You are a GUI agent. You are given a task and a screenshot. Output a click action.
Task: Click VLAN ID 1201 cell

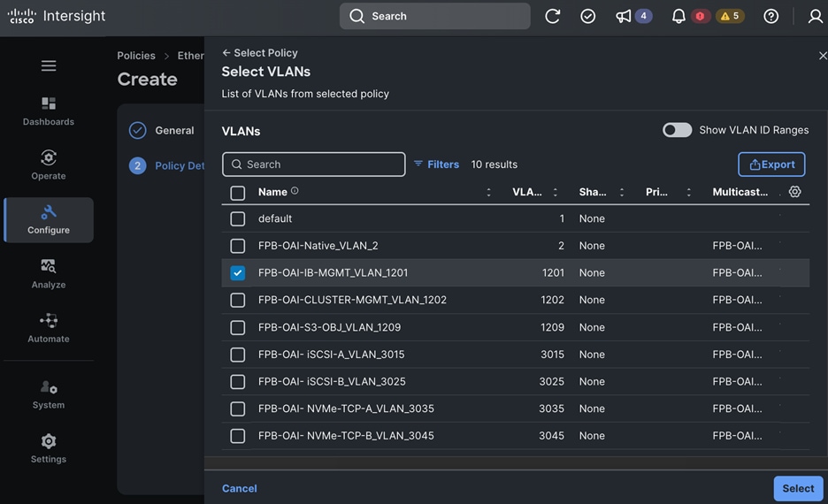click(553, 273)
